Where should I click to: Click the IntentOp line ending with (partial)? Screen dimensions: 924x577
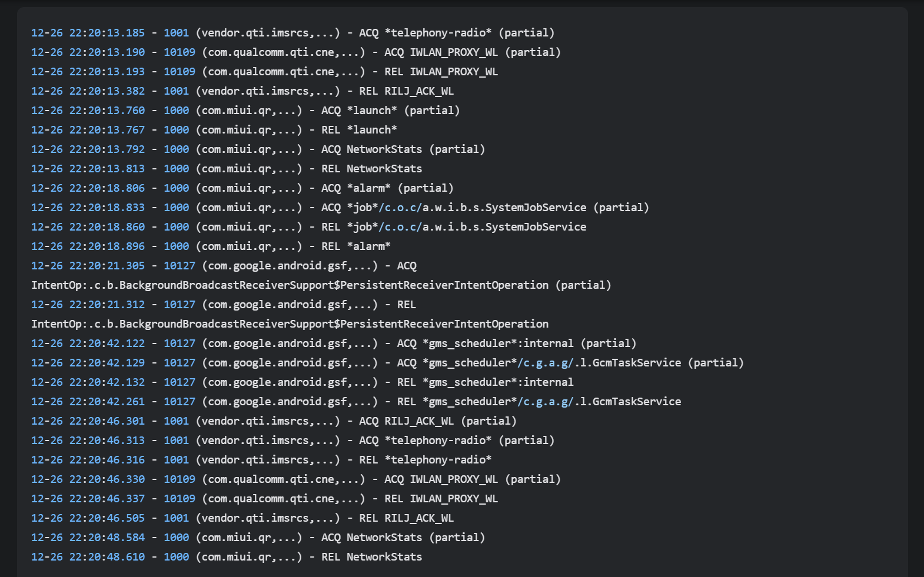(x=321, y=285)
